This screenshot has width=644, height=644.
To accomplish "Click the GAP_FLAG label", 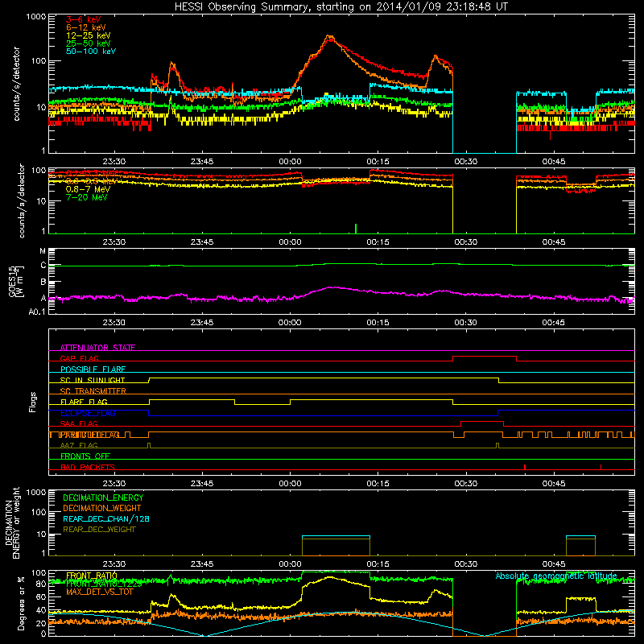I will click(x=79, y=358).
